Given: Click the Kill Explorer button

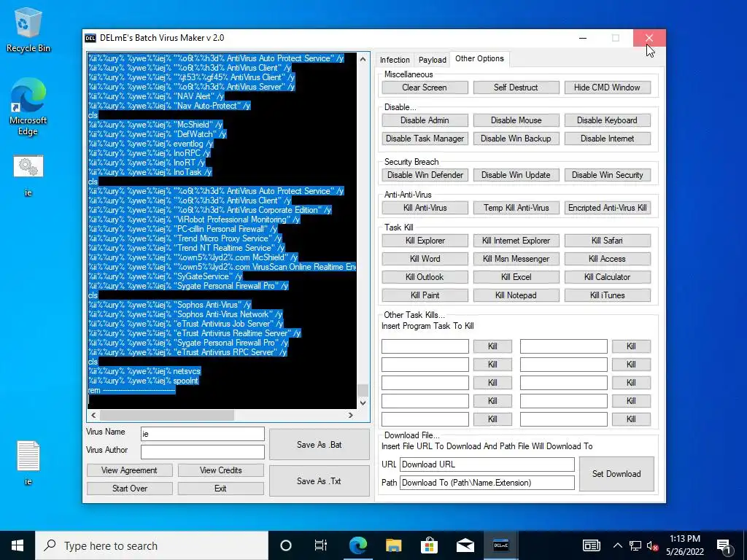Looking at the screenshot, I should (x=425, y=241).
